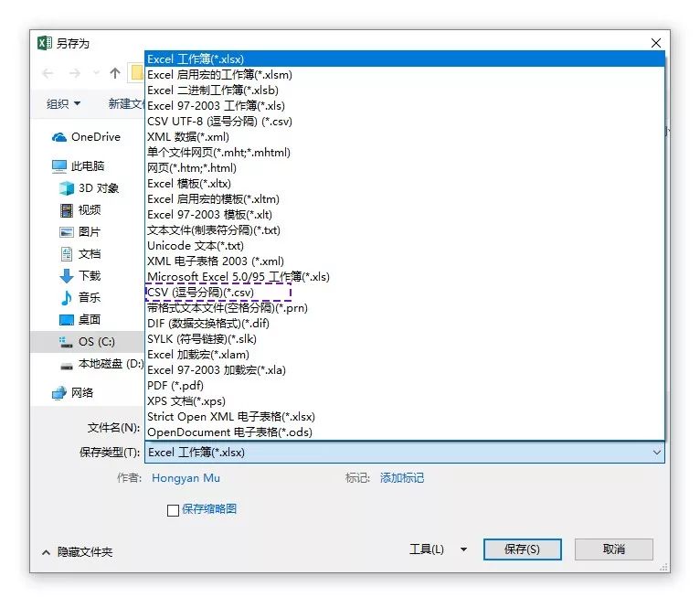Open the 组织 dropdown menu
The height and width of the screenshot is (608, 700).
[63, 103]
